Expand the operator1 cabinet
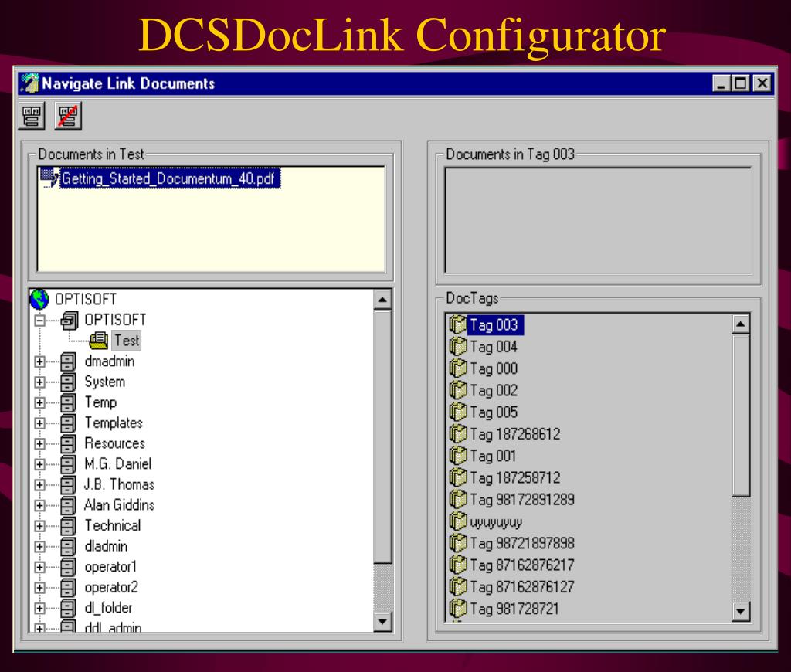Image resolution: width=791 pixels, height=672 pixels. tap(40, 567)
